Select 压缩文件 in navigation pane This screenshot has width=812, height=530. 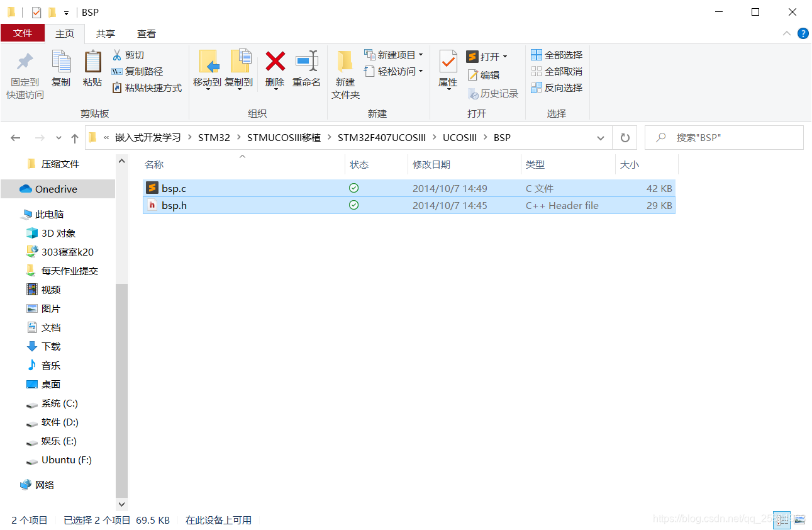click(60, 164)
